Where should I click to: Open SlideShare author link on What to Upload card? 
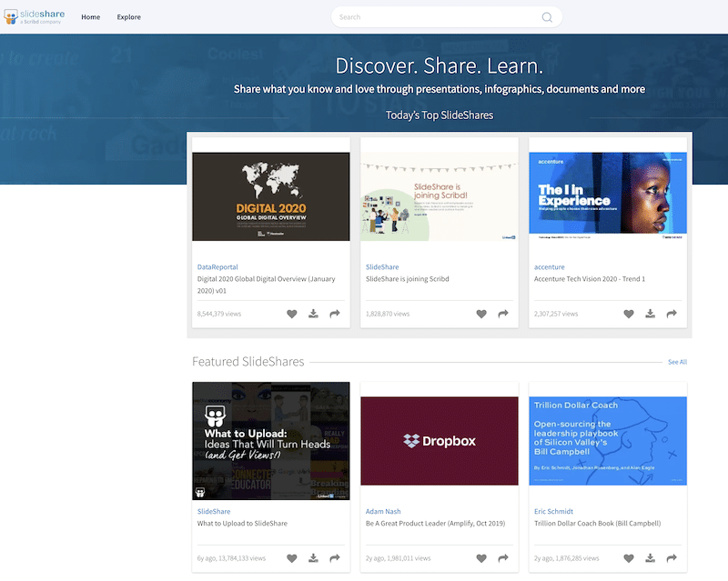click(214, 511)
